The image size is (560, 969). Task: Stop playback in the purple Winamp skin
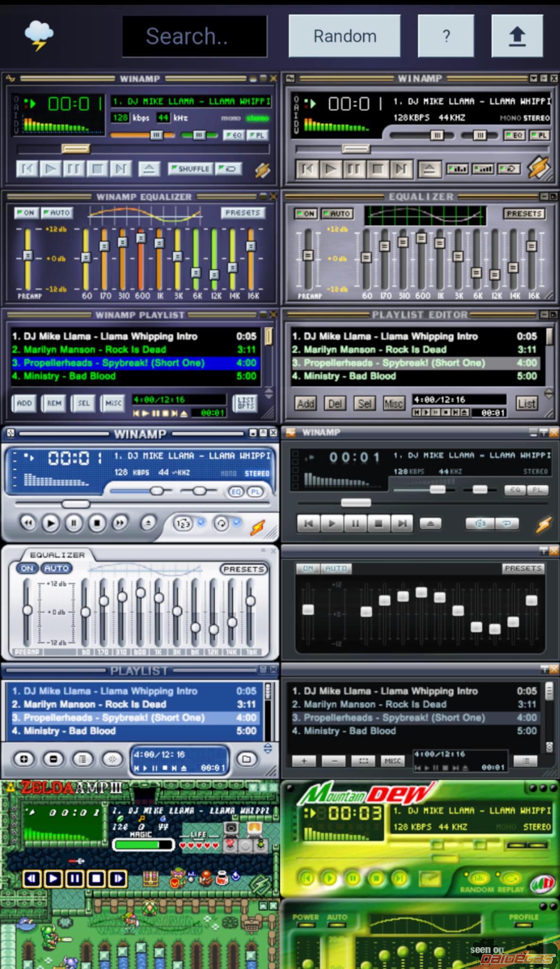(97, 169)
